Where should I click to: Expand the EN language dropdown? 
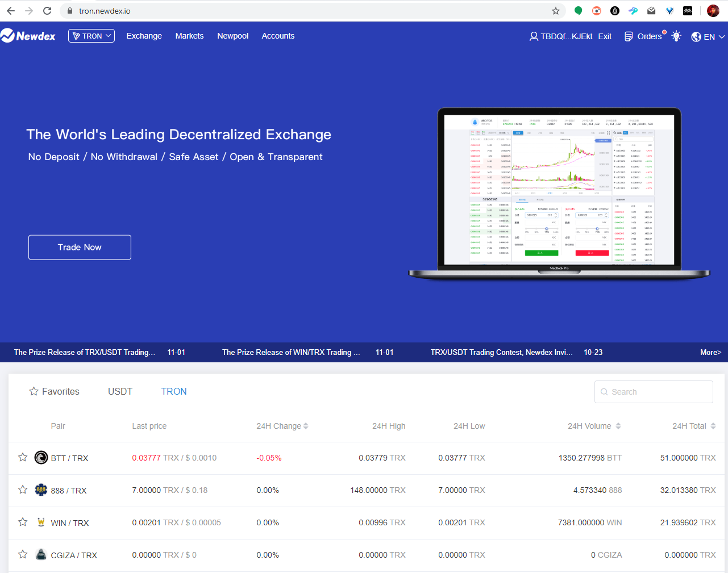714,37
